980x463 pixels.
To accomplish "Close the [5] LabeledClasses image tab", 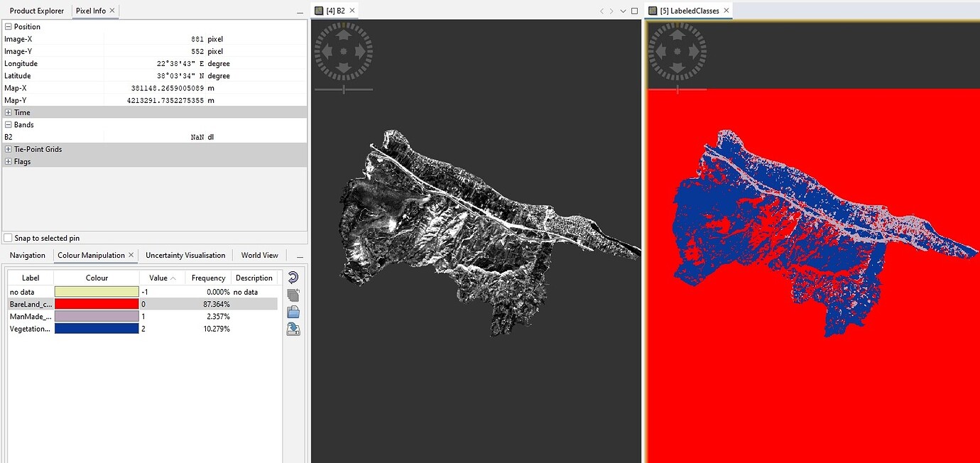I will click(725, 11).
